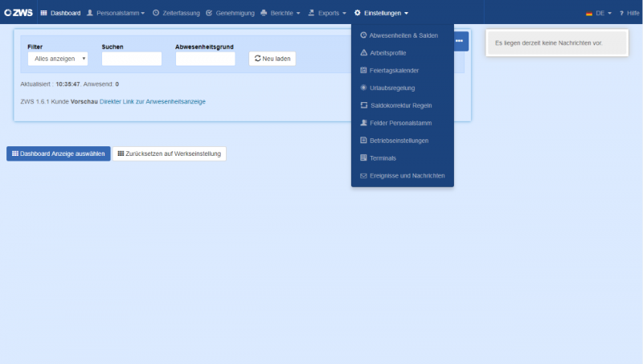Click the Hilfe question mark icon
The height and width of the screenshot is (364, 643).
tap(621, 13)
